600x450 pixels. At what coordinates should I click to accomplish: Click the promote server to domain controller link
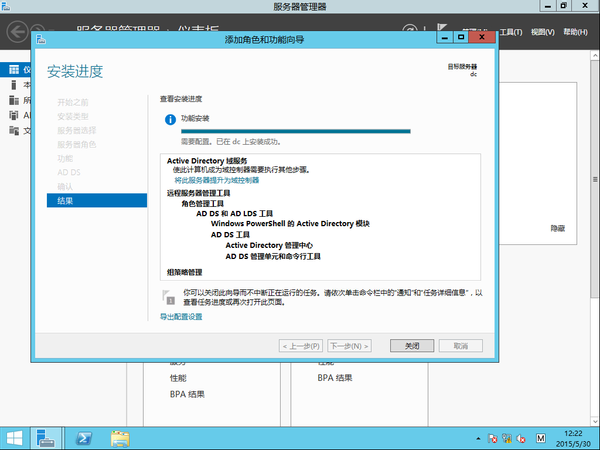pos(217,180)
